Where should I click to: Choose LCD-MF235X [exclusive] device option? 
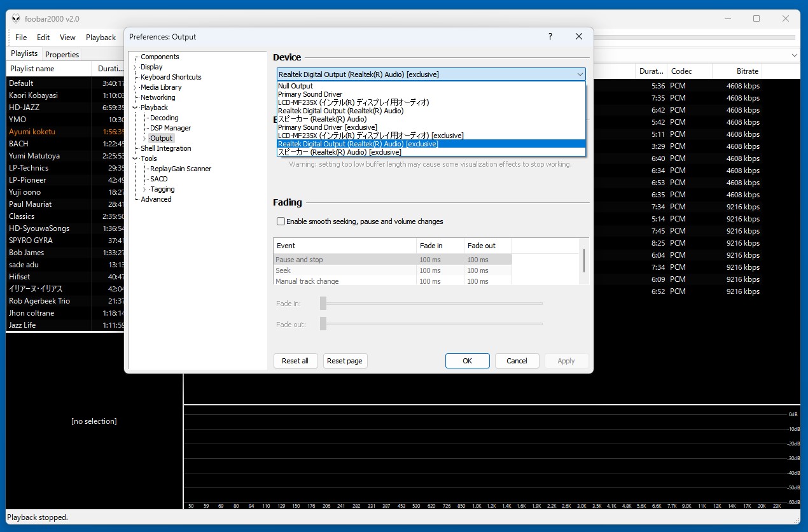[431, 136]
